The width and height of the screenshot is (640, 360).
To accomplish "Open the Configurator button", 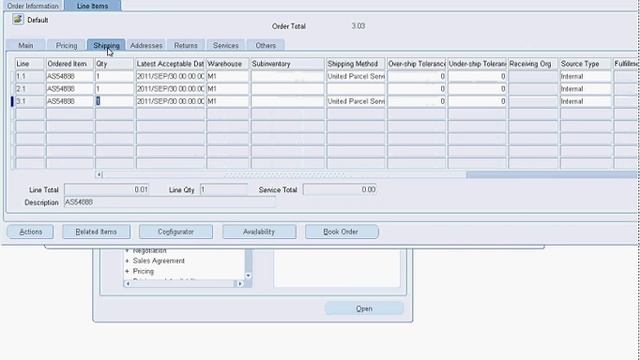I will [x=176, y=232].
